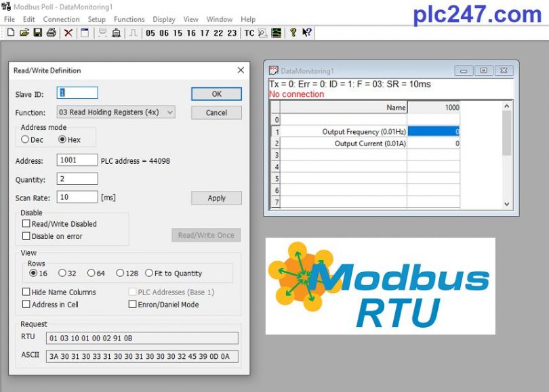Open function 05 write single coil
Screen dimensions: 549x392
150,33
